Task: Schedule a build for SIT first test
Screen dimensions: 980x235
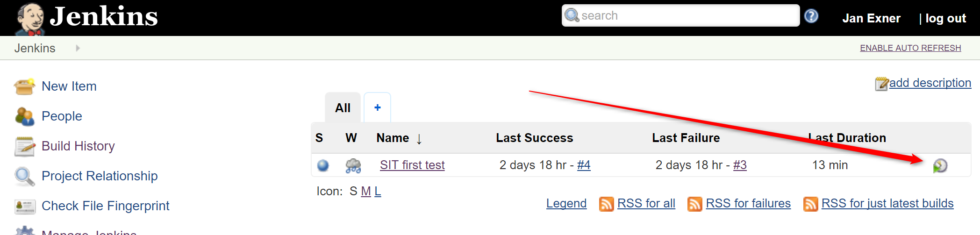Action: pos(940,165)
